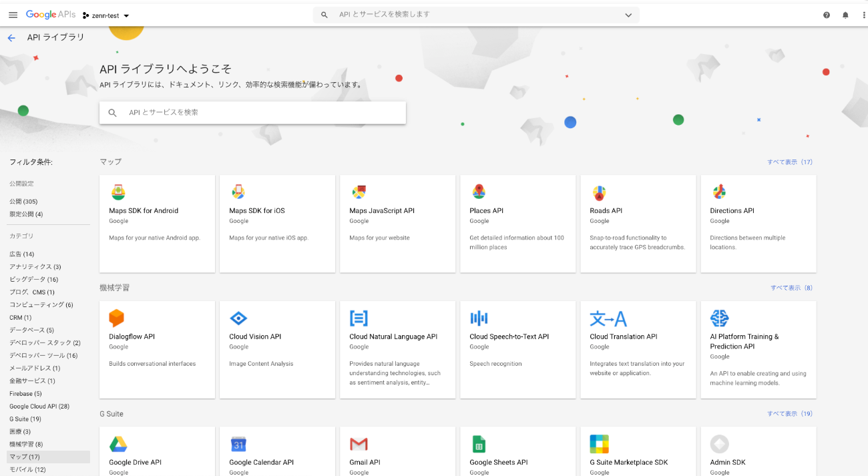This screenshot has height=476, width=868.
Task: Open the Dialogflow API orange cube icon
Action: [117, 318]
